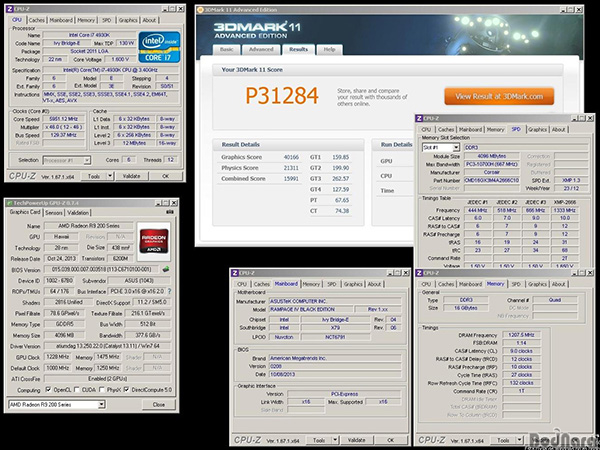Click the CPU Specification field
This screenshot has height=450, width=600.
(x=110, y=70)
